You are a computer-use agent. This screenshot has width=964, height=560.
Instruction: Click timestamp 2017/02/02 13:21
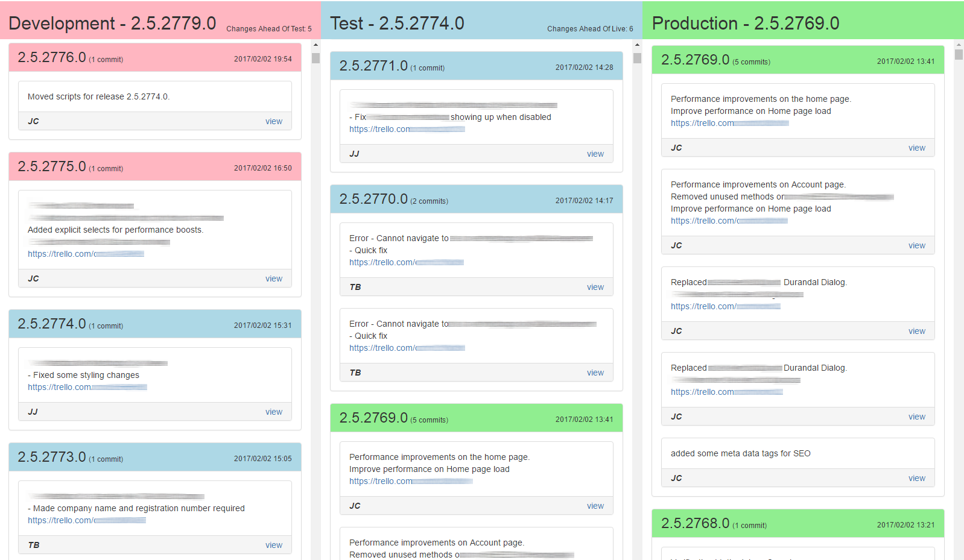coord(906,525)
